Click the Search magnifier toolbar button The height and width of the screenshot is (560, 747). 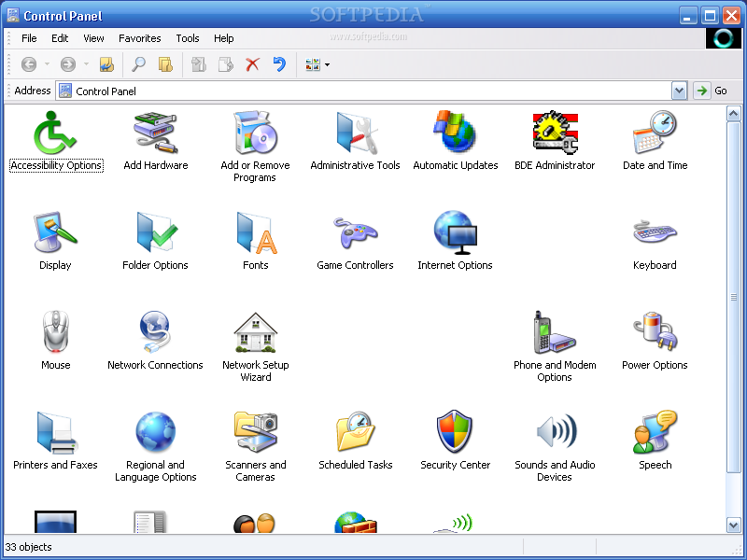pos(138,64)
